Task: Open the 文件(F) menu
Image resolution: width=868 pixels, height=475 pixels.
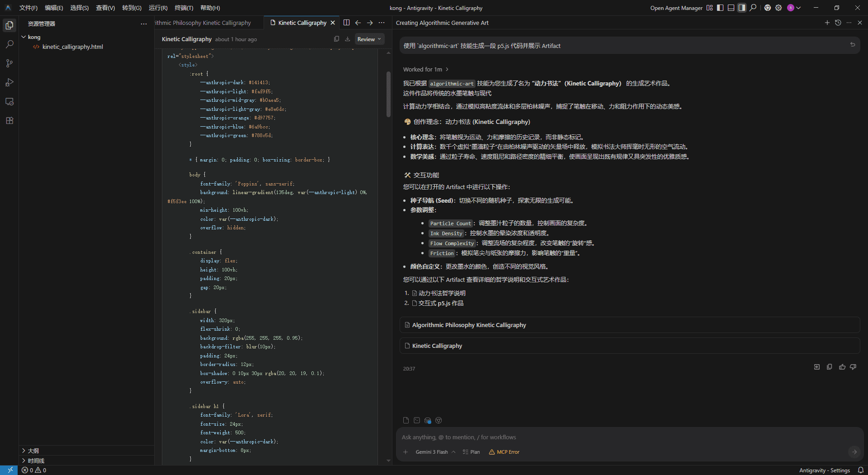Action: 28,8
